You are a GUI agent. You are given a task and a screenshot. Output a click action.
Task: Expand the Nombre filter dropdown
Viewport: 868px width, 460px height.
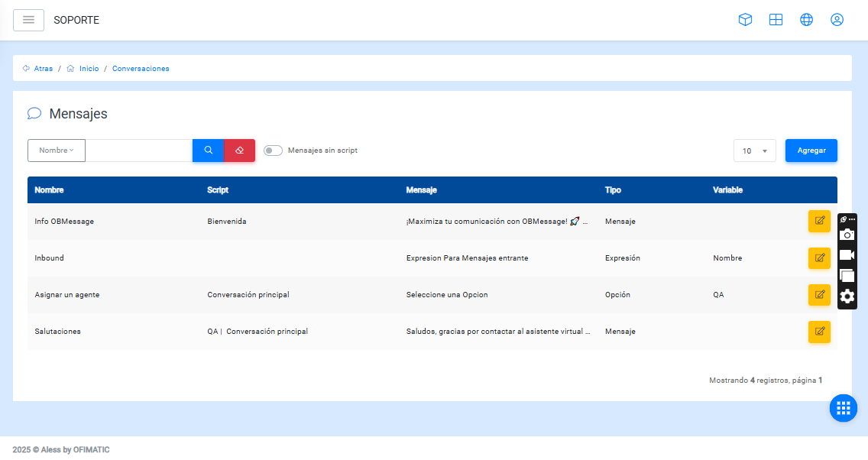pos(57,151)
